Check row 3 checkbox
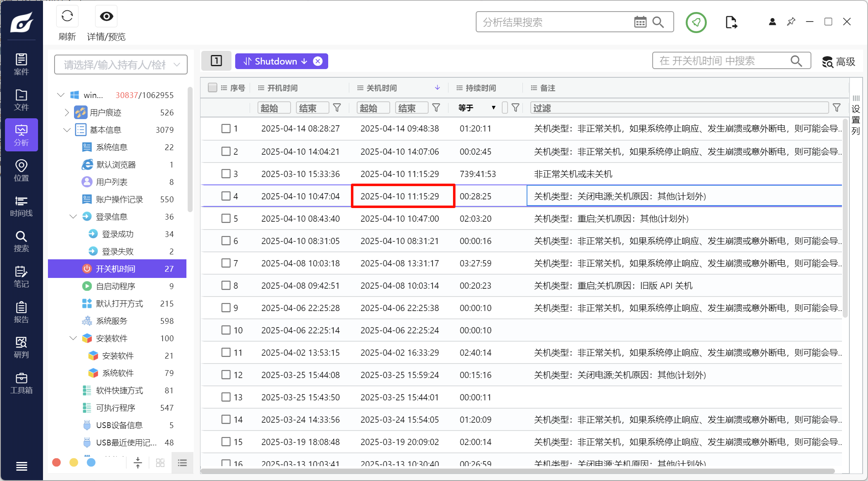 point(226,174)
